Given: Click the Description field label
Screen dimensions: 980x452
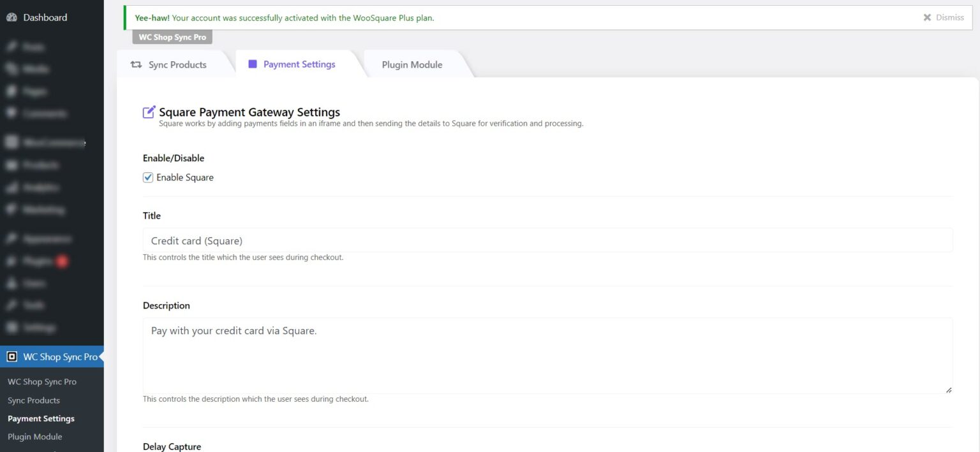Looking at the screenshot, I should point(167,305).
